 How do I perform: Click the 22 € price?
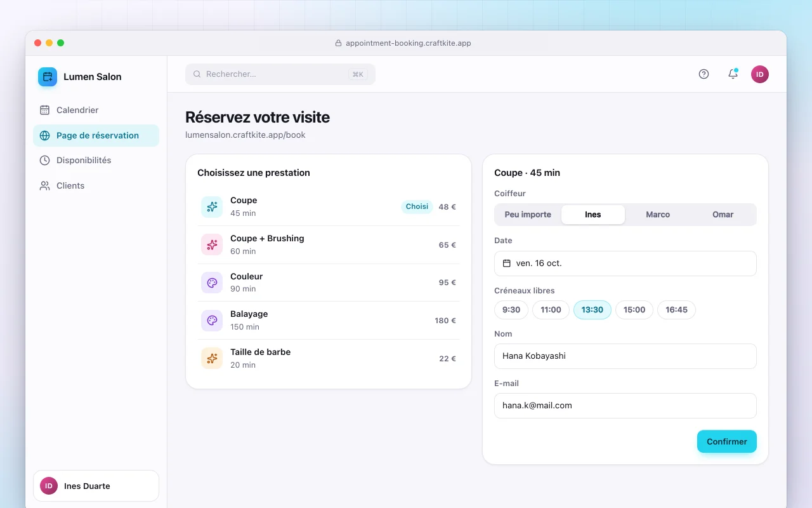click(448, 359)
